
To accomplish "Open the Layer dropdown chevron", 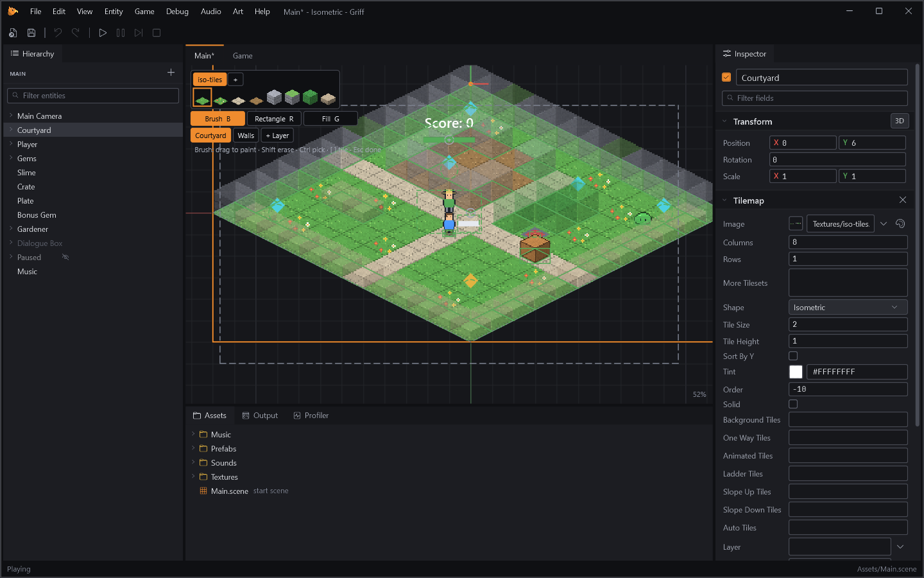I will (900, 547).
